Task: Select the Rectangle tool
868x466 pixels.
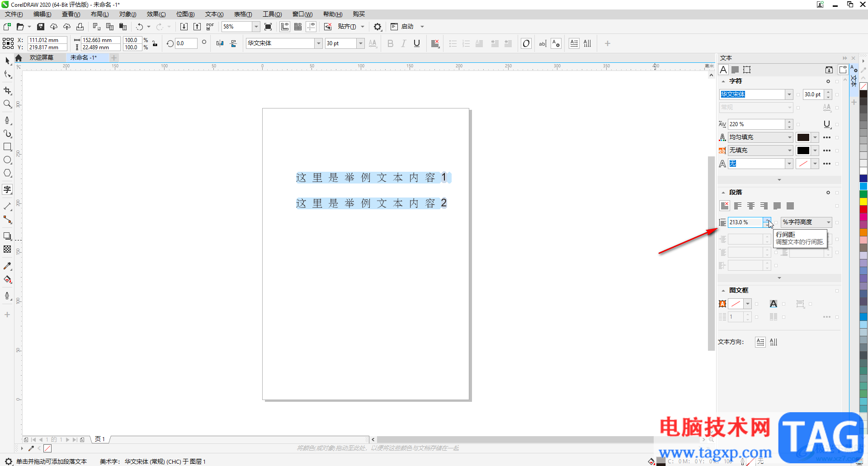Action: point(7,147)
